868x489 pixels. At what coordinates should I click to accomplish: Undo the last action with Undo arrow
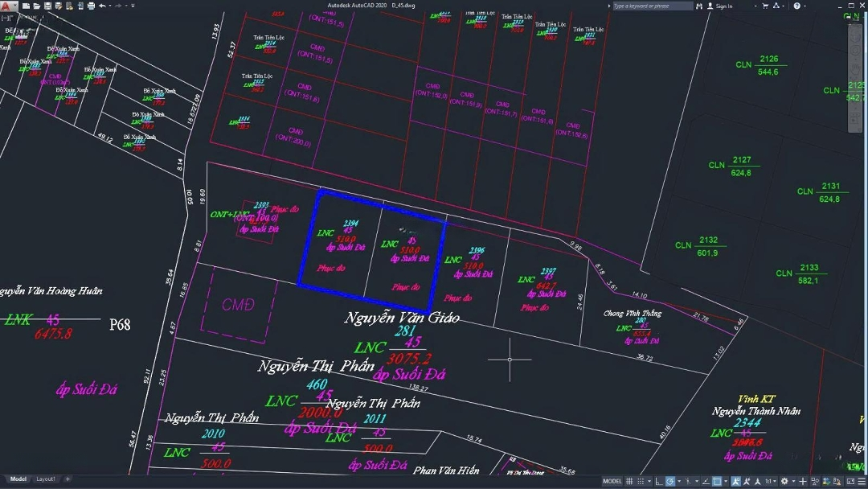coord(102,6)
